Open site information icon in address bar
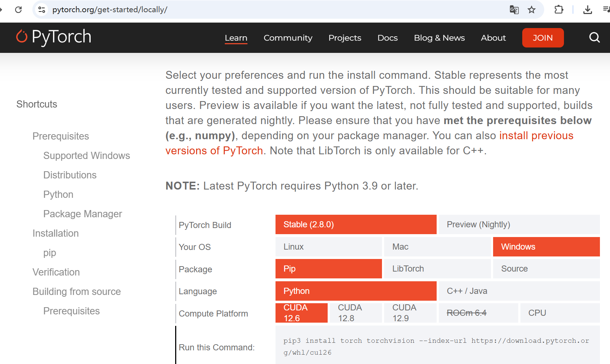Image resolution: width=610 pixels, height=364 pixels. point(42,10)
